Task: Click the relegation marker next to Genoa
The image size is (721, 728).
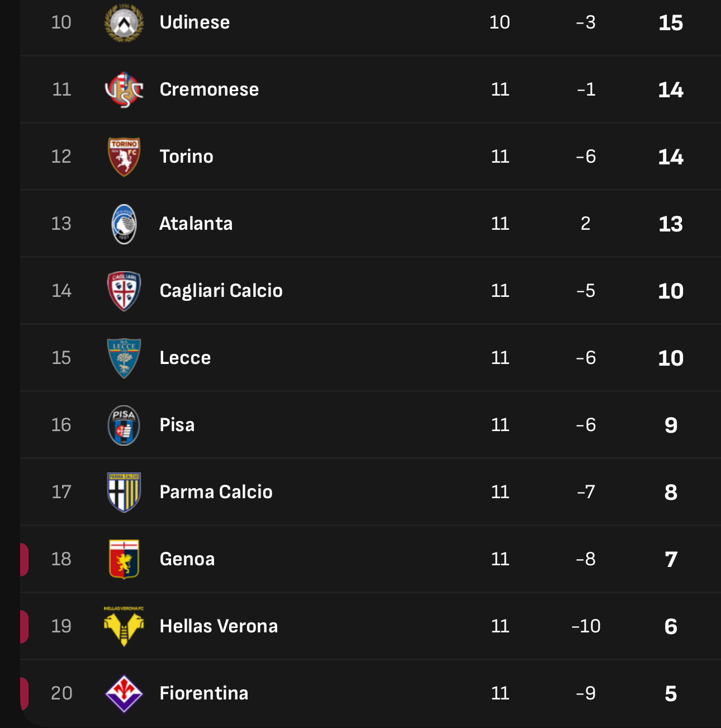Action: [x=23, y=559]
